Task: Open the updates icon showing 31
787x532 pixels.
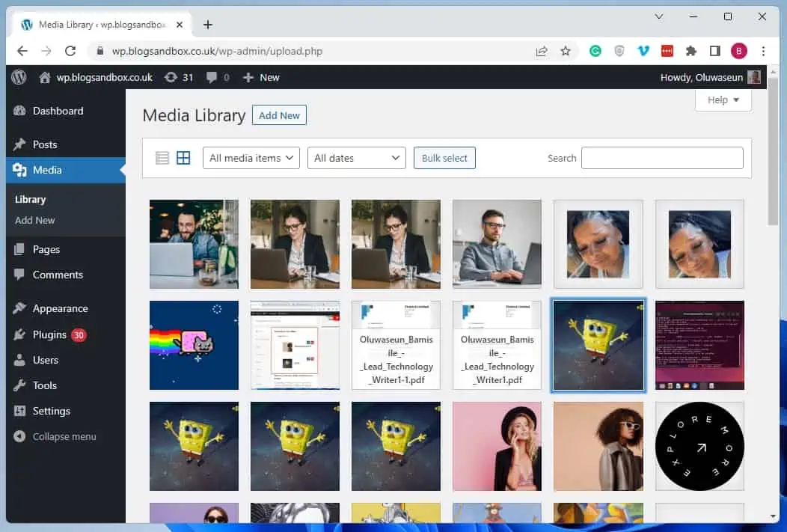Action: (179, 77)
